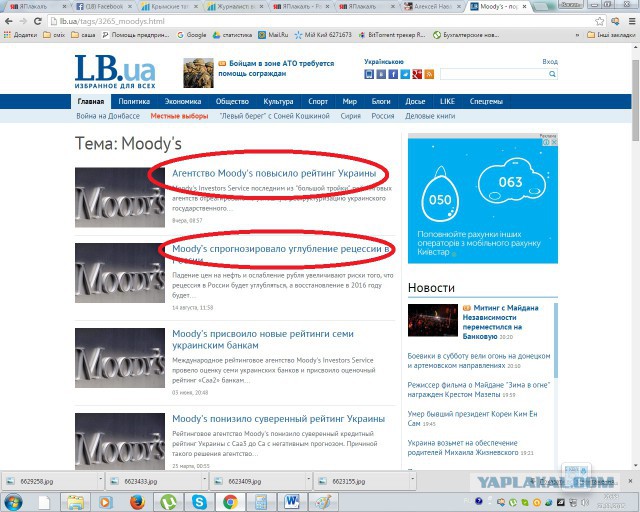Click the Chrome taskbar icon
The height and width of the screenshot is (512, 640).
tap(230, 501)
